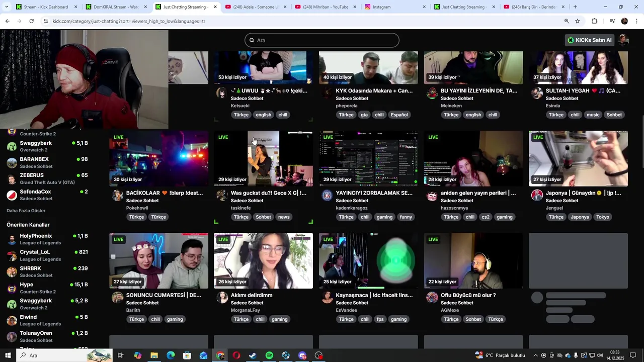This screenshot has height=362, width=644.
Task: Open a new browser tab with plus
Action: click(x=575, y=7)
